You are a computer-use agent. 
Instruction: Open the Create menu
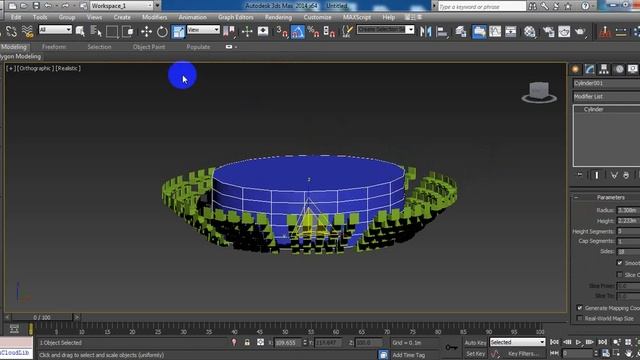(x=122, y=17)
